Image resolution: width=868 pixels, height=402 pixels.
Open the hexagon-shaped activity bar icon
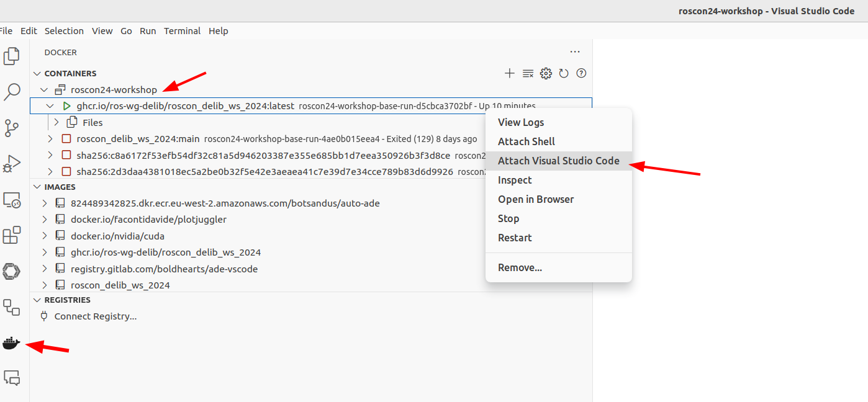pos(12,271)
